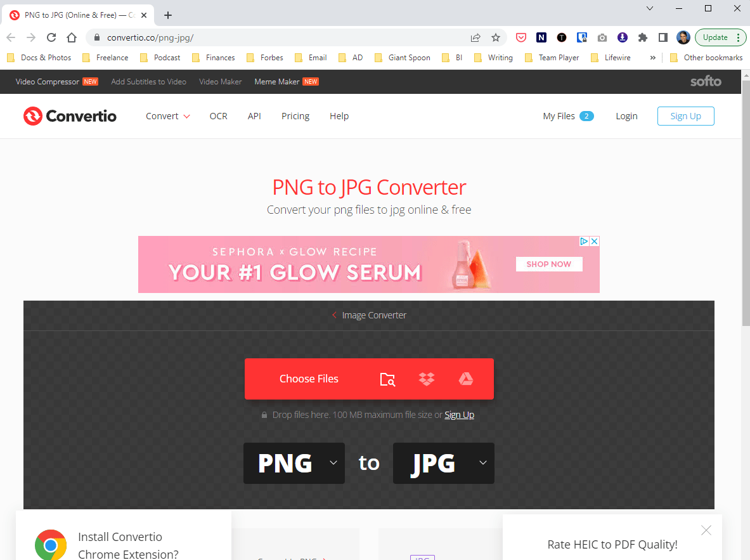Open the Forbes bookmark folder
The height and width of the screenshot is (560, 750).
[x=265, y=58]
